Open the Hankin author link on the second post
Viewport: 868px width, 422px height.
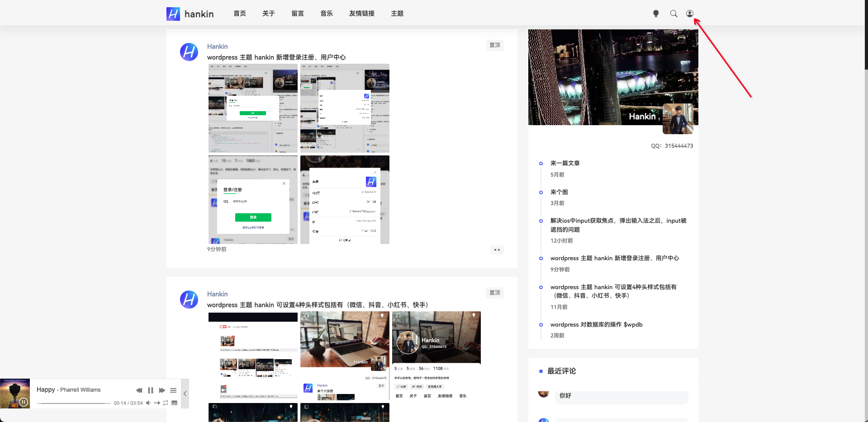click(218, 294)
